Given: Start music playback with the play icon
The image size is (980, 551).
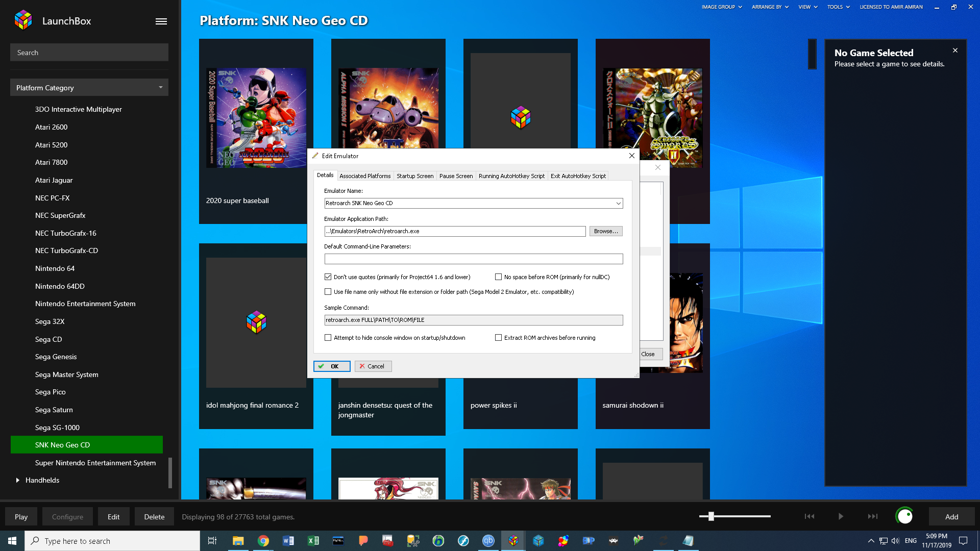Looking at the screenshot, I should [841, 516].
